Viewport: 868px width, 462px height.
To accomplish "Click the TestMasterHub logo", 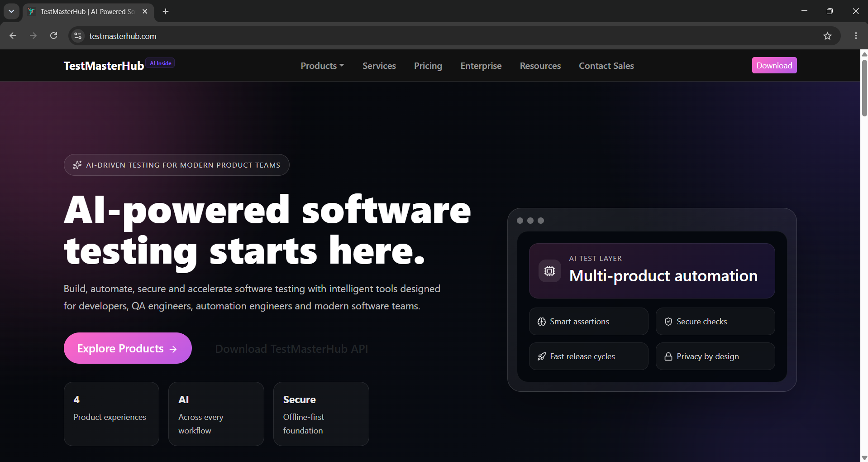I will [104, 66].
